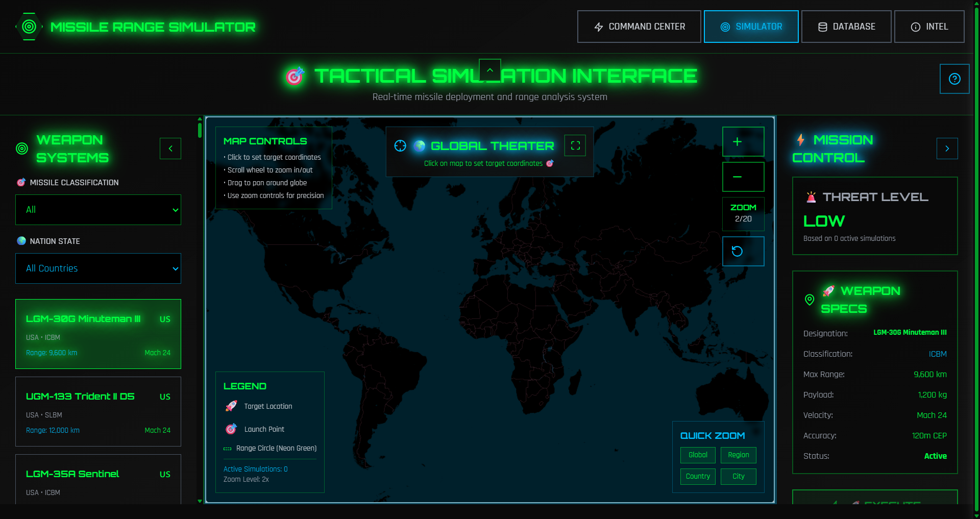Click the 'Active' status value

click(x=935, y=456)
